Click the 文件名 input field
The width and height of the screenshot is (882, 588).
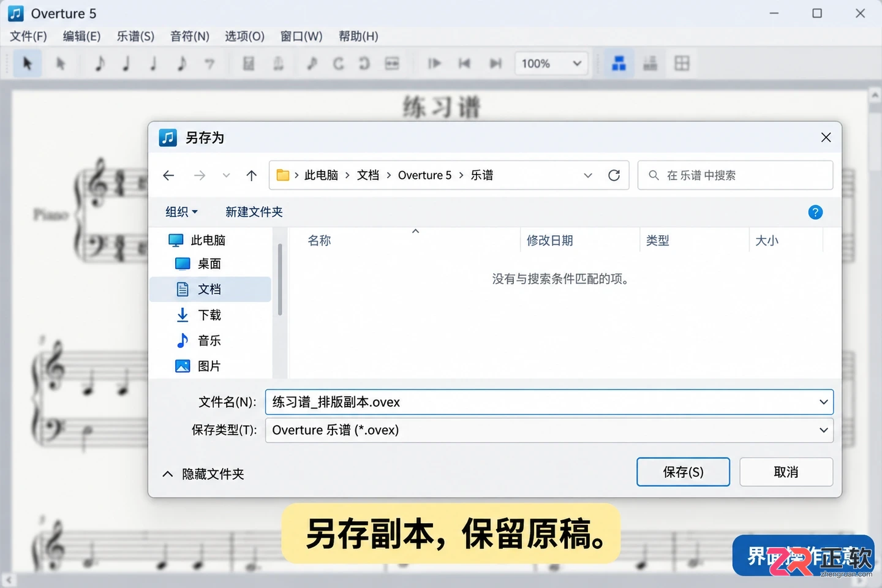tap(549, 402)
